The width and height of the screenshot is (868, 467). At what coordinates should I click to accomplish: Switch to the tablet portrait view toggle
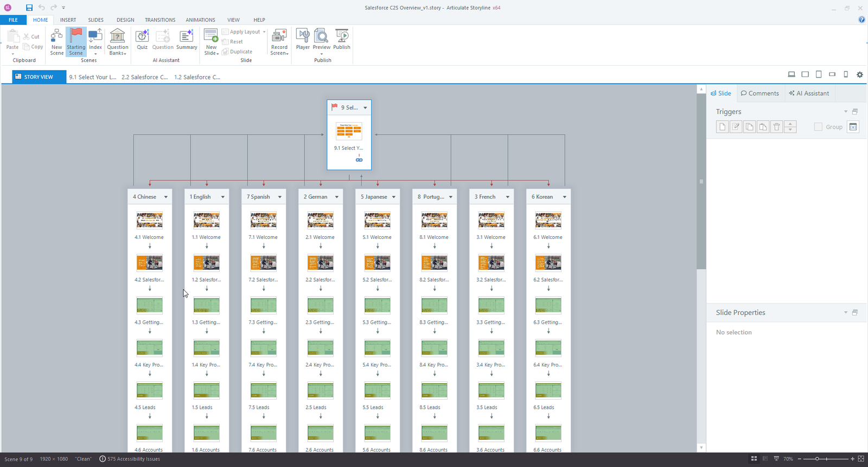click(819, 74)
